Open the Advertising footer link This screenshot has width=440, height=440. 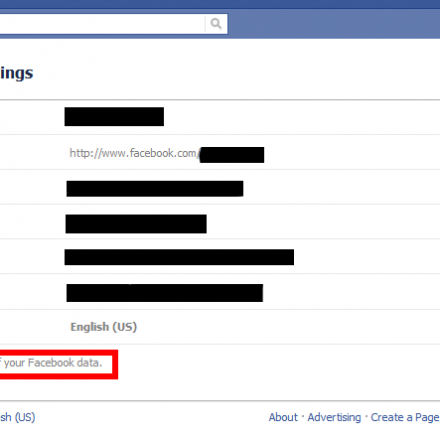tap(334, 417)
